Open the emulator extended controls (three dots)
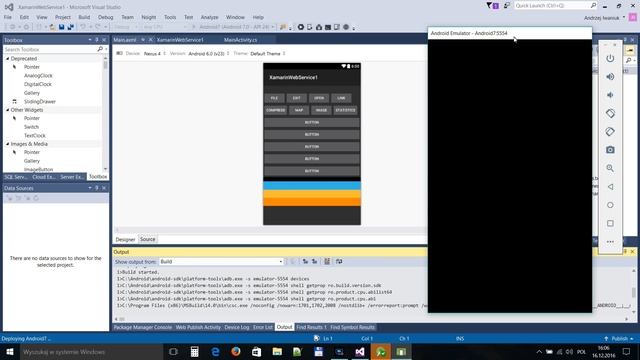The height and width of the screenshot is (360, 640). coord(610,242)
